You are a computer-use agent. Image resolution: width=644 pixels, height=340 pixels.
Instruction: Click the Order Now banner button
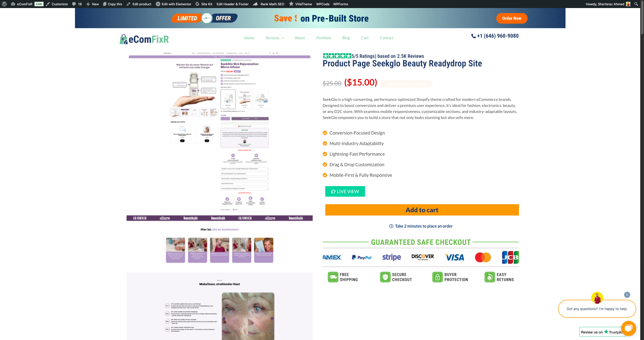512,18
